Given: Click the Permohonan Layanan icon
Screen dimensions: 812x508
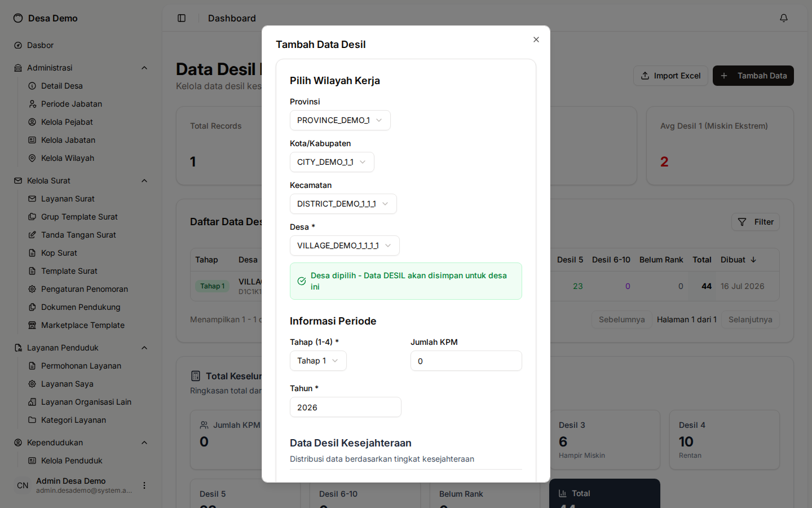Looking at the screenshot, I should pyautogui.click(x=32, y=366).
